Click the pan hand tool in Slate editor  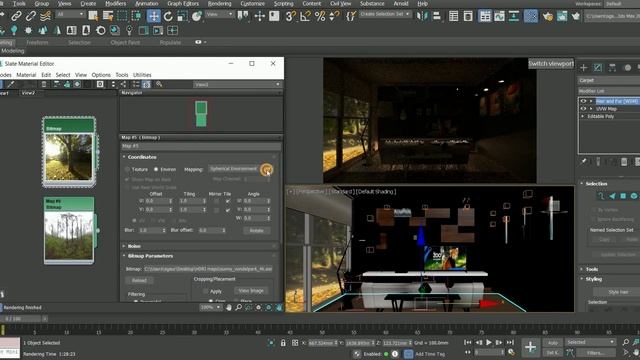(229, 307)
